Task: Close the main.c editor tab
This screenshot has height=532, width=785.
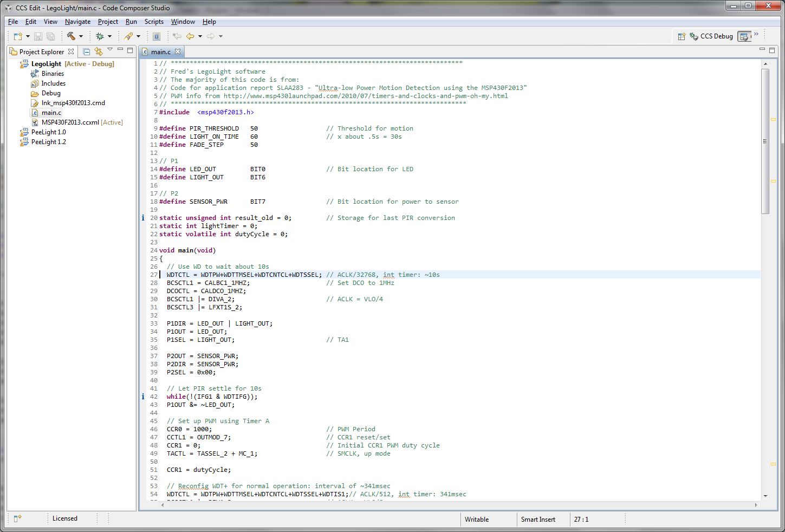Action: tap(178, 51)
